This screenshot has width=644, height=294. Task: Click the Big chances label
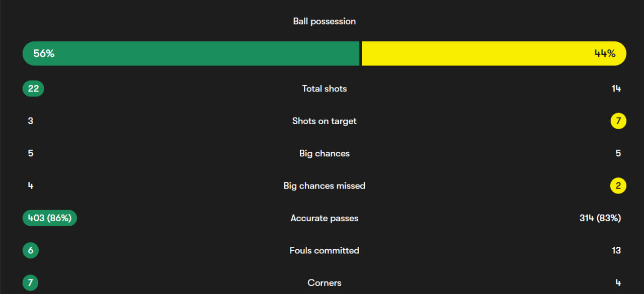coord(325,153)
